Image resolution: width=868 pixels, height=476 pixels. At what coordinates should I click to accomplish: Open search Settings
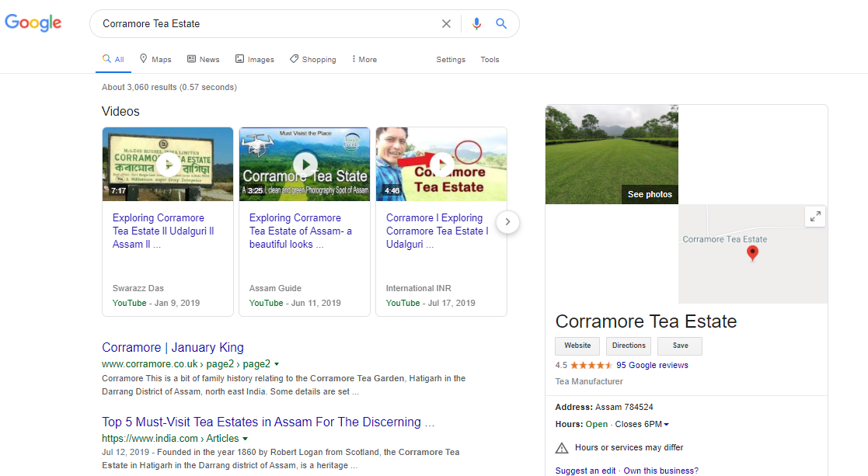pyautogui.click(x=451, y=59)
